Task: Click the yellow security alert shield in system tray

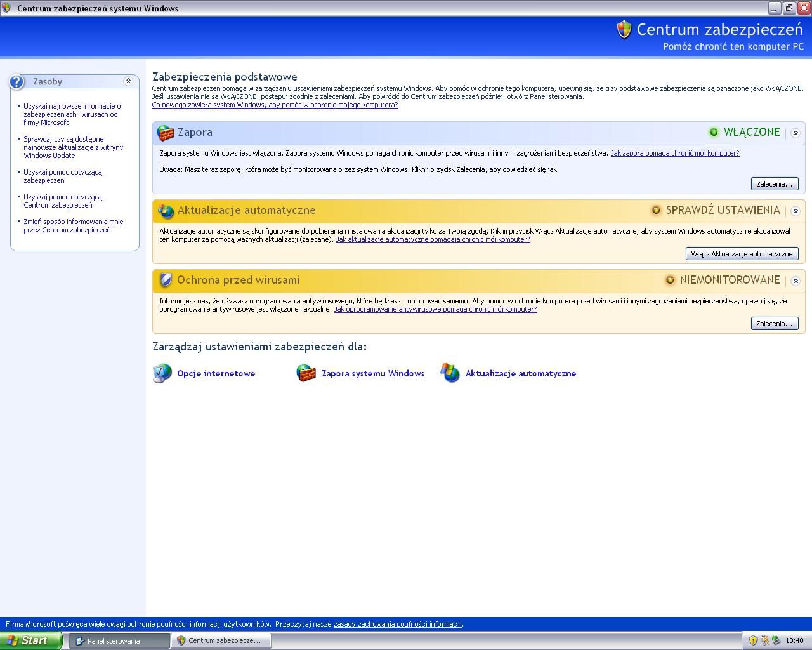Action: point(753,640)
